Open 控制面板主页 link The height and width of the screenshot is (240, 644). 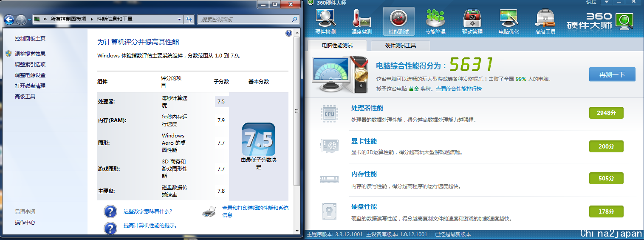click(x=30, y=39)
